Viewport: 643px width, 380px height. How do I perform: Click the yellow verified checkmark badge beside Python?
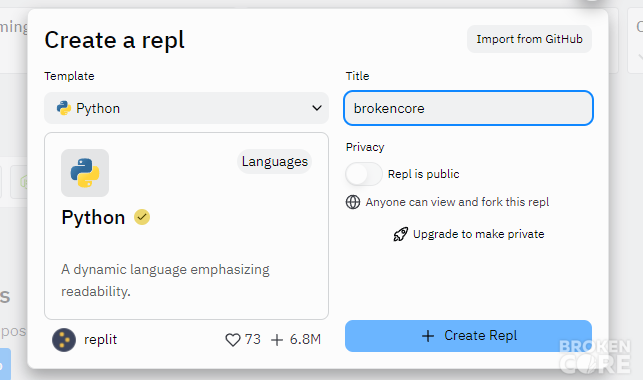[x=142, y=217]
